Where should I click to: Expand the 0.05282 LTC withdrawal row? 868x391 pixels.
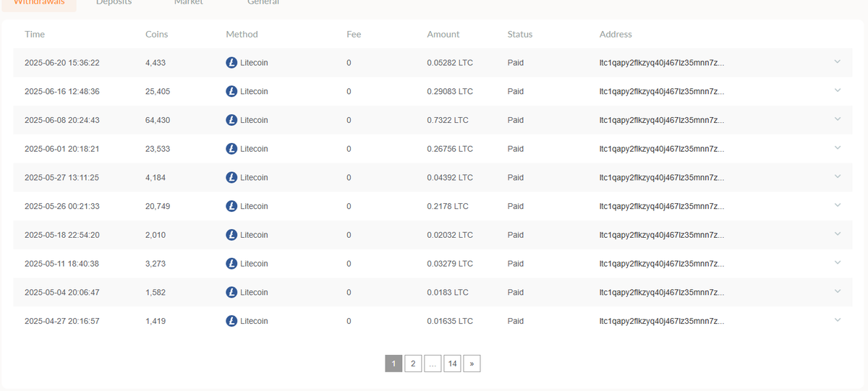[838, 62]
